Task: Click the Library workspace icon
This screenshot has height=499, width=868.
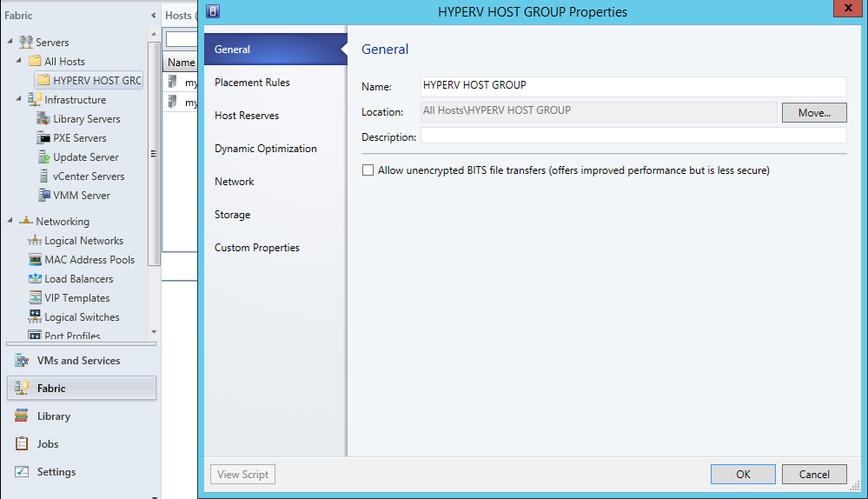Action: 22,416
